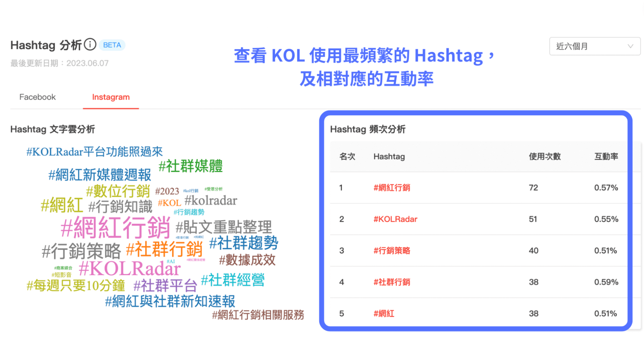This screenshot has height=351, width=644.
Task: Click #網紅行銷相關服務 in word cloud
Action: pos(258,315)
